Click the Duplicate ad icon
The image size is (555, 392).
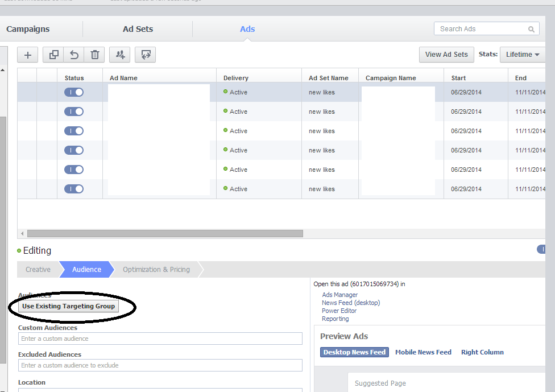53,55
